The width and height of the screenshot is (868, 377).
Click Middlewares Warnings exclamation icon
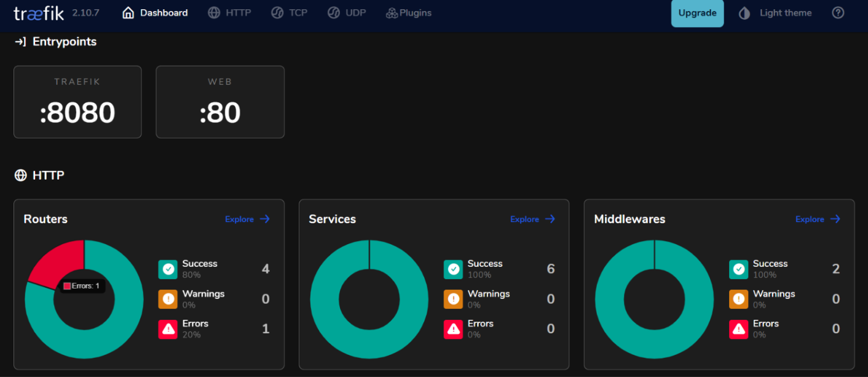click(x=739, y=299)
